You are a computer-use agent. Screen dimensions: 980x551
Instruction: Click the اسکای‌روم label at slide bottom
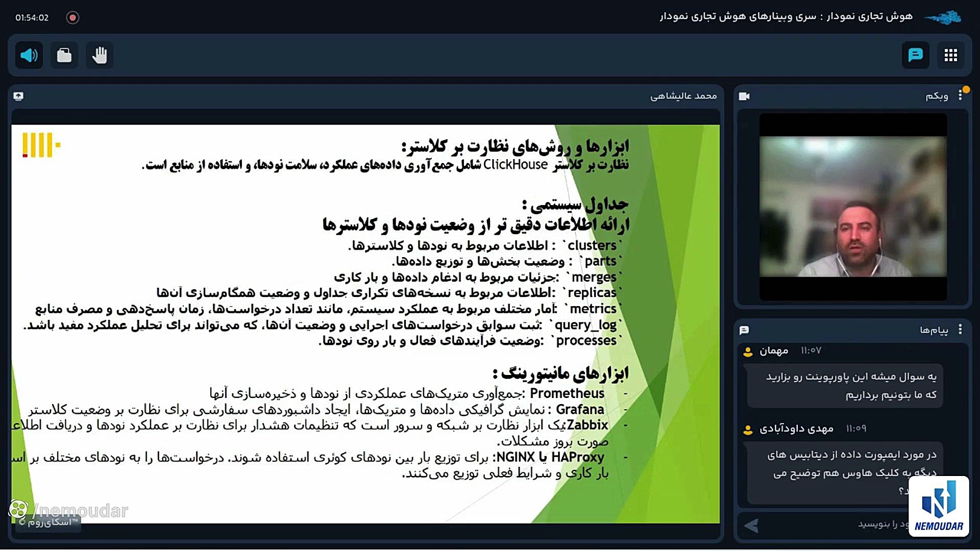[x=48, y=522]
